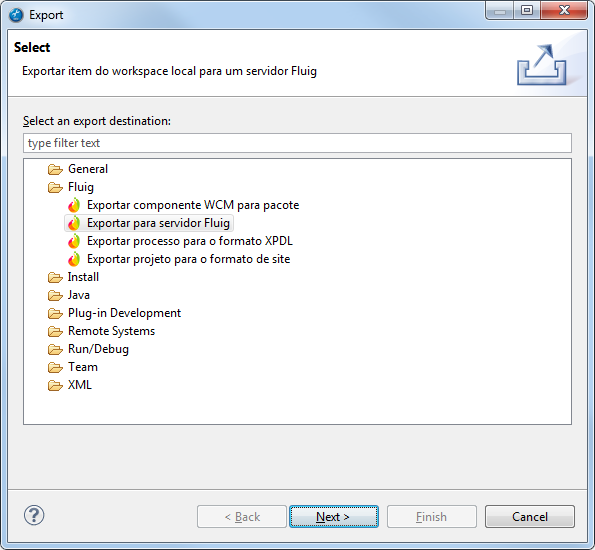Open the Run/Debug category
This screenshot has height=550, width=595.
coord(98,349)
